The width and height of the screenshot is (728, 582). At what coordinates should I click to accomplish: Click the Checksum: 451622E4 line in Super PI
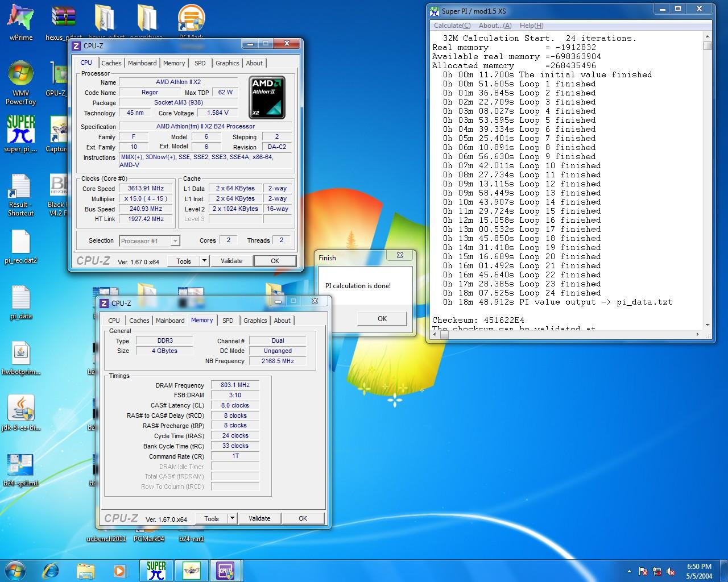tap(478, 320)
